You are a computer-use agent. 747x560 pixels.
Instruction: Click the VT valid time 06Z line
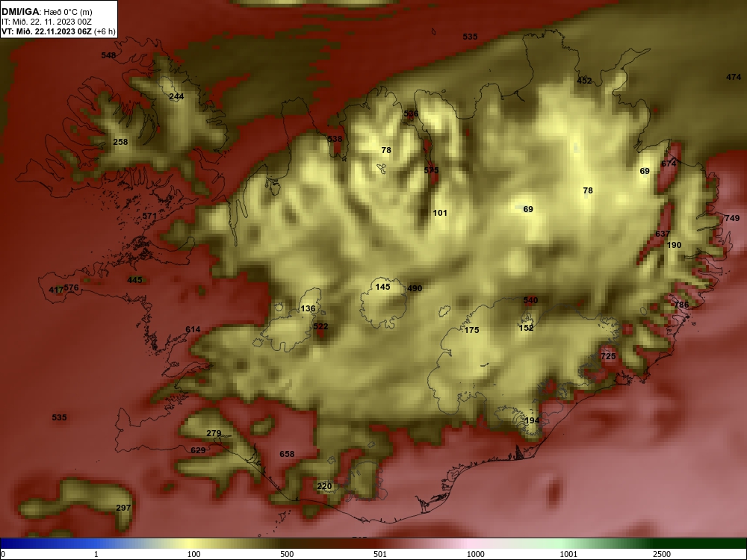click(58, 32)
